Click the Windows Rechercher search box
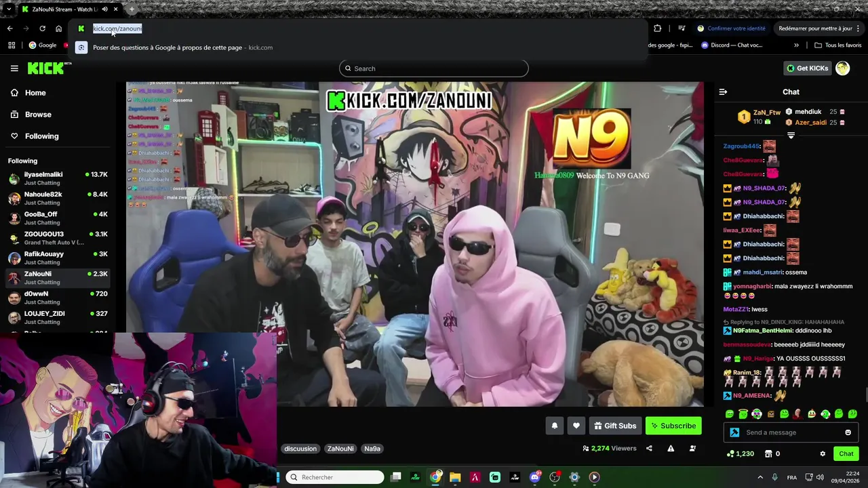The height and width of the screenshot is (488, 868). pos(334,477)
